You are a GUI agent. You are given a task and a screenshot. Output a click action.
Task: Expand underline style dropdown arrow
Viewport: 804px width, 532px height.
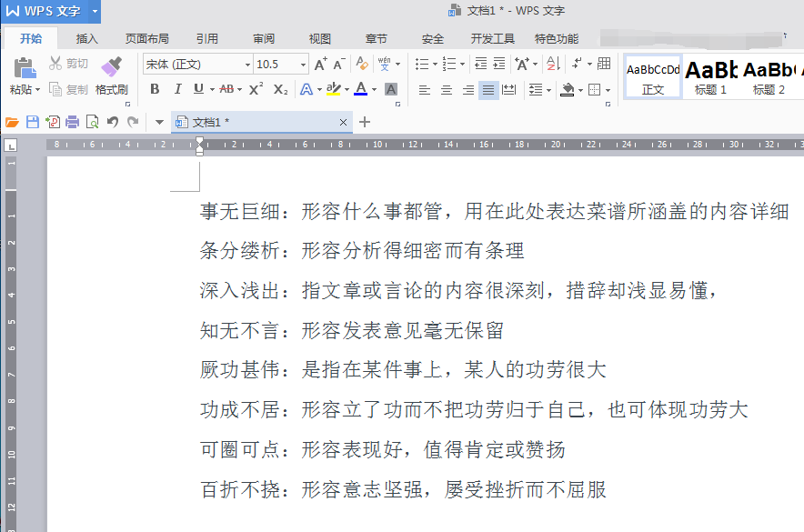(x=212, y=90)
